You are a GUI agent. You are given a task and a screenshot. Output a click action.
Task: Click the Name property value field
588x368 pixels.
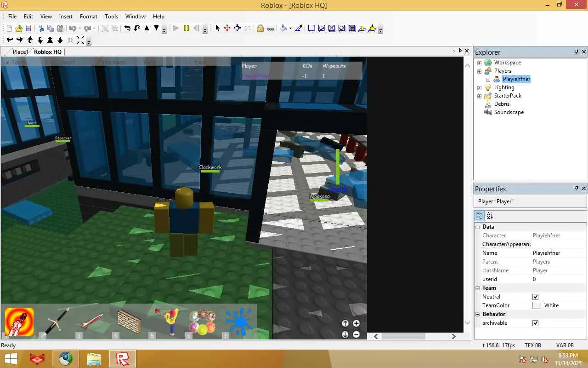tap(559, 253)
